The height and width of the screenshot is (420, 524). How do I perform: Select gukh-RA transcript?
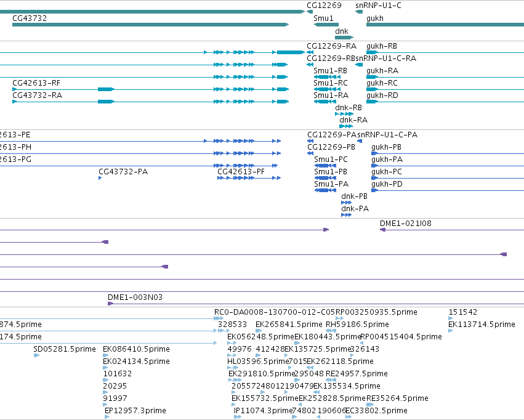point(445,77)
